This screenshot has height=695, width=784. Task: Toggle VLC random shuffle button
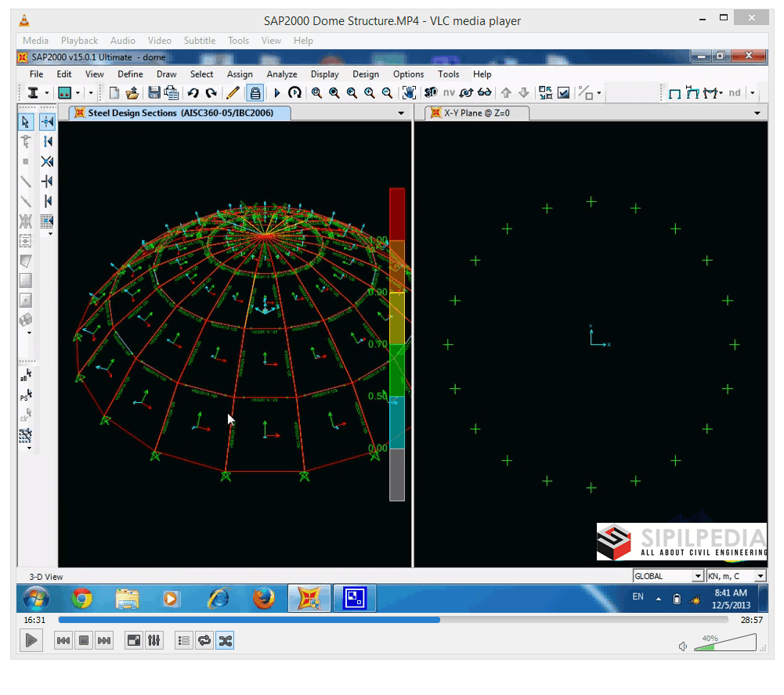226,640
